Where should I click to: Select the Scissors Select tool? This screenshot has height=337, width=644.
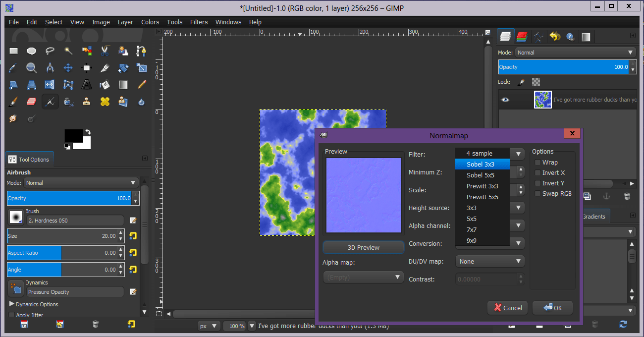pyautogui.click(x=105, y=51)
